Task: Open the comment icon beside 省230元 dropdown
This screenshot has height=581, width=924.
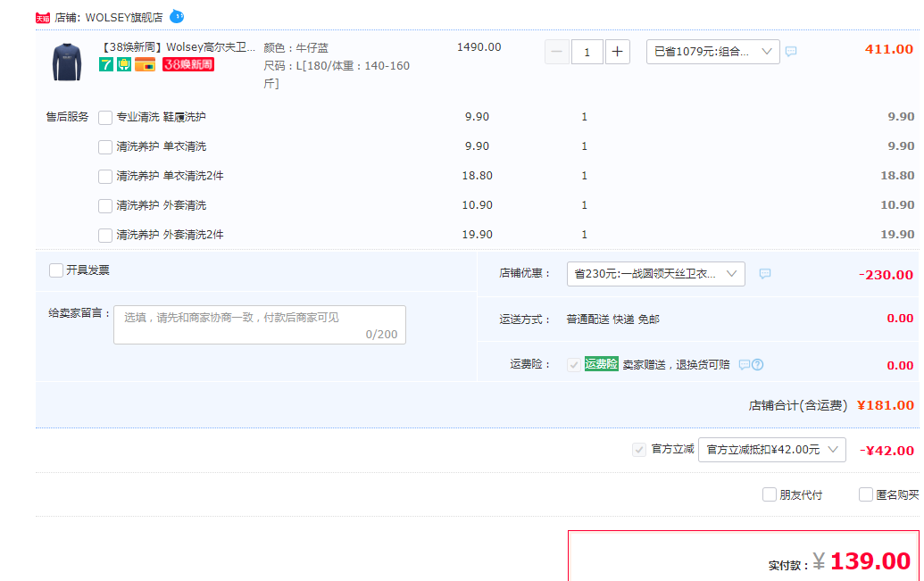Action: tap(765, 273)
